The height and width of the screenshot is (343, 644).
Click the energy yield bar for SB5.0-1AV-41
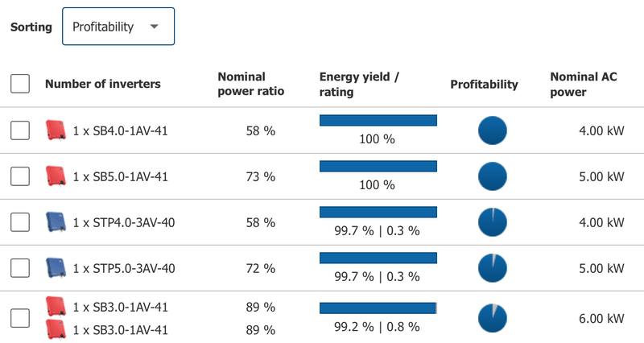pos(378,167)
